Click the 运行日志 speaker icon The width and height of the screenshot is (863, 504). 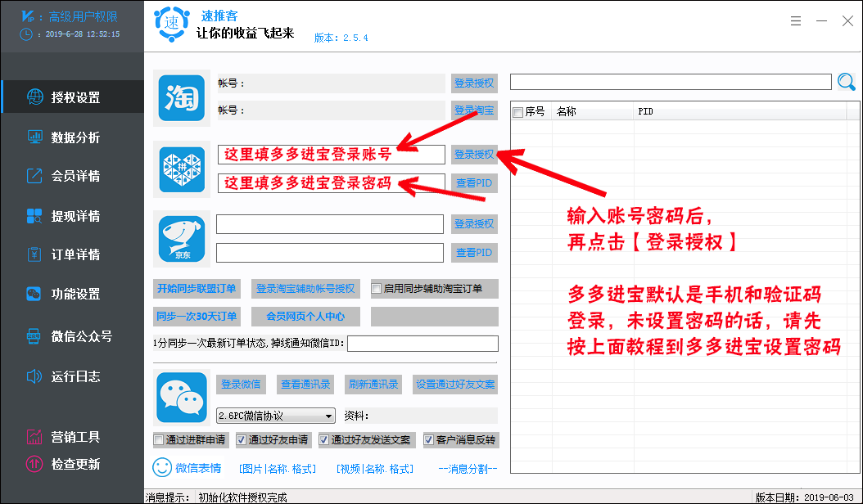(34, 376)
